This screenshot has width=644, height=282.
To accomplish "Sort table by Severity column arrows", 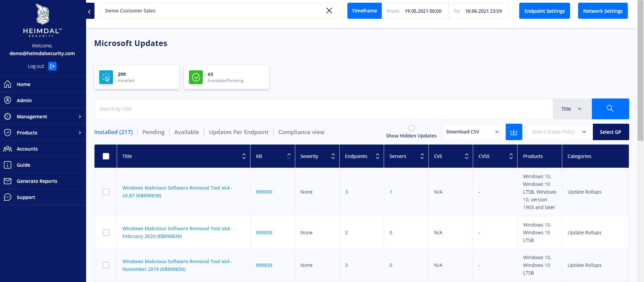I will [x=333, y=156].
